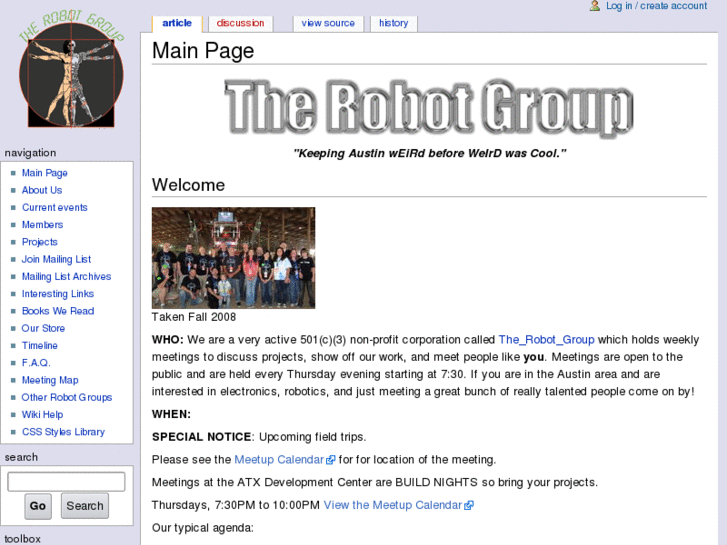Click the user icon beside Log in

coord(595,6)
